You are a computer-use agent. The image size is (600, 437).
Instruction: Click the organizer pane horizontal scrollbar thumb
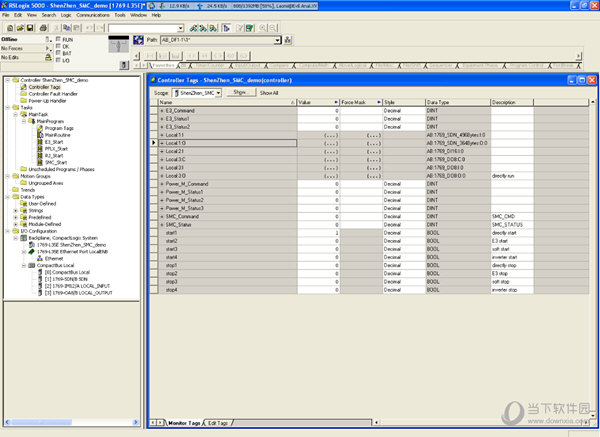click(40, 422)
